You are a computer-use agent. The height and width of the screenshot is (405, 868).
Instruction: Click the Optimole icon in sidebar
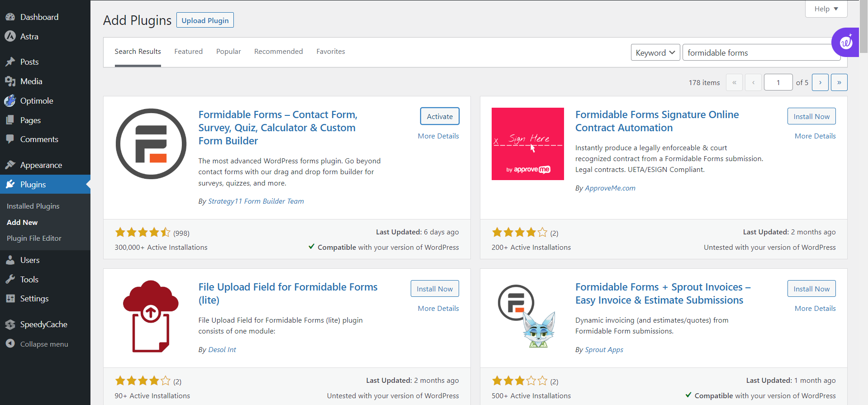(10, 101)
